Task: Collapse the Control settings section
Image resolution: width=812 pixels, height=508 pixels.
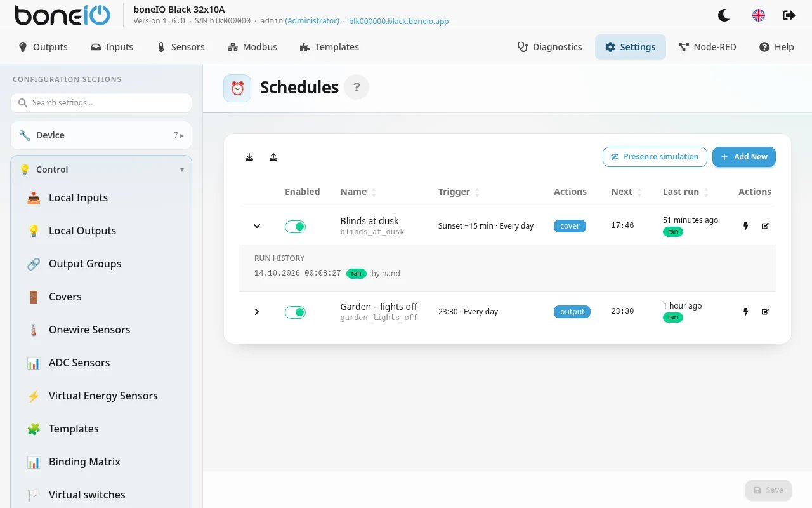Action: [x=101, y=170]
